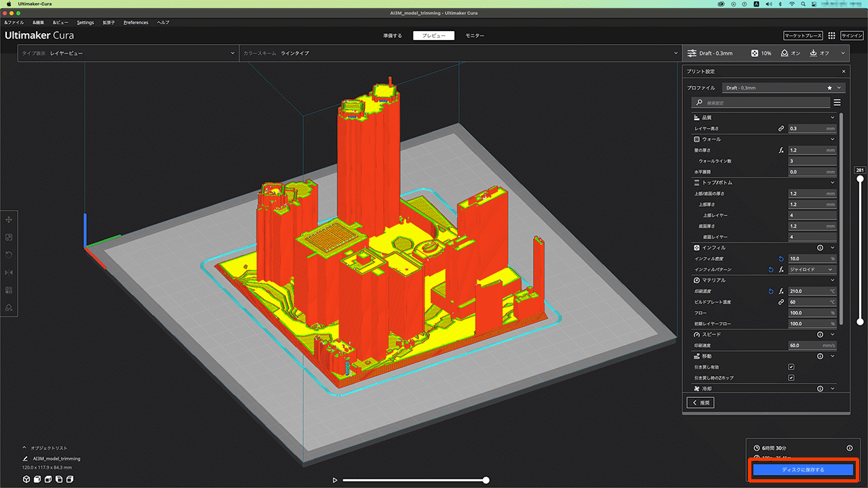Click the 印刷速度 60.0 value field
The width and height of the screenshot is (868, 488).
coord(812,345)
